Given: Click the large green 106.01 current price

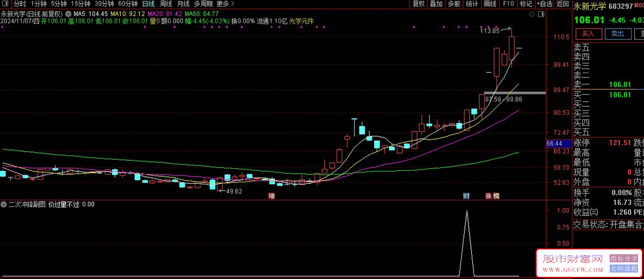Looking at the screenshot, I should click(x=589, y=20).
